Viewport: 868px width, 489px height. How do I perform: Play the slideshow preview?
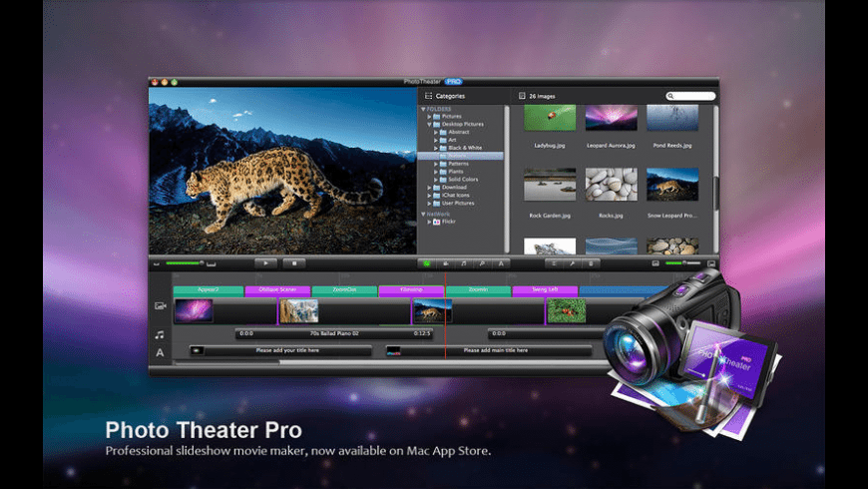tap(265, 263)
